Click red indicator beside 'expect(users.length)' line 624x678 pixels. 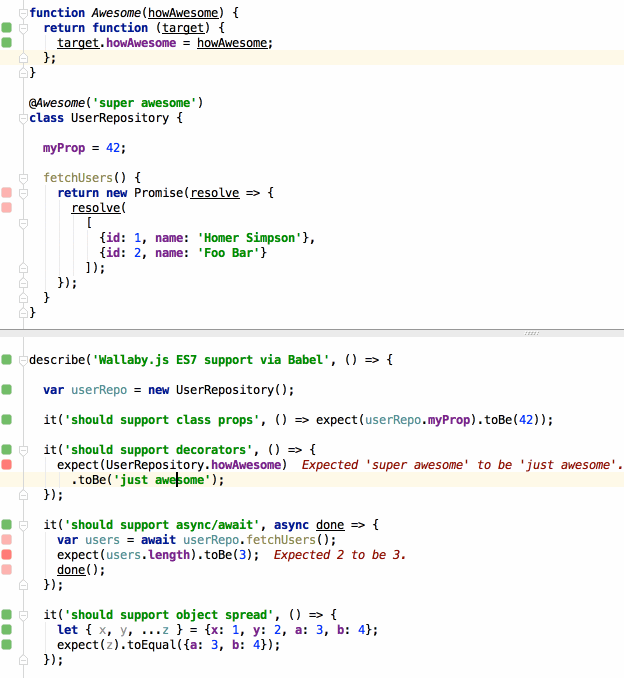tap(7, 555)
